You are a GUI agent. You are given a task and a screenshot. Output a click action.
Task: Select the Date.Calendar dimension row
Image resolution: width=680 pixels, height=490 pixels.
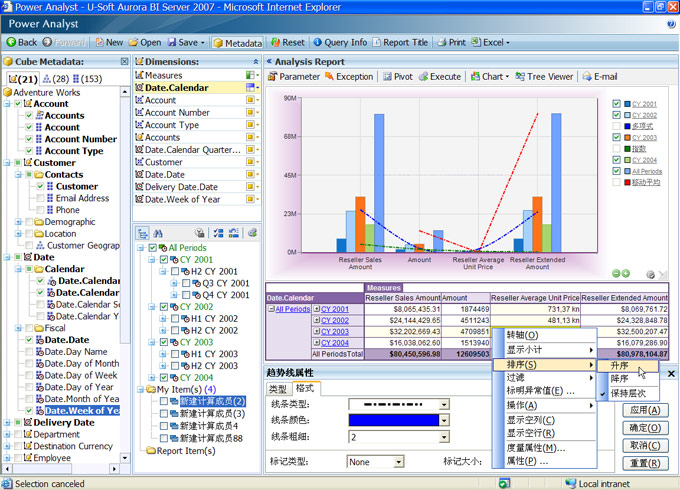197,88
